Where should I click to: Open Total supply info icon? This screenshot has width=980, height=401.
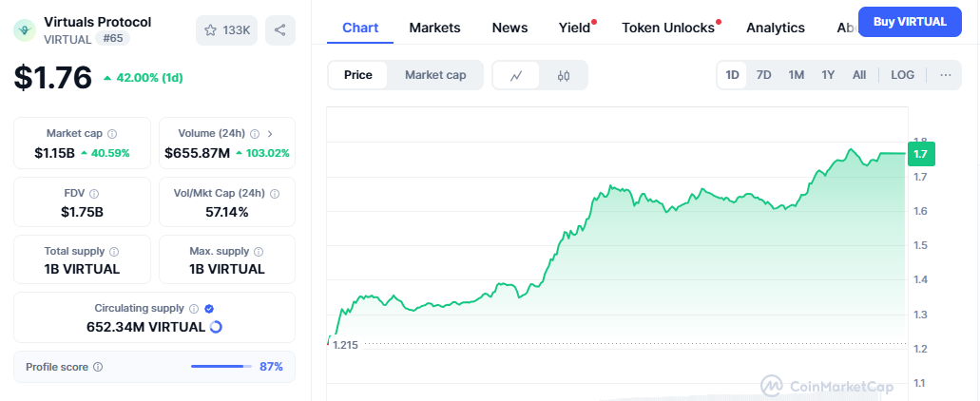(114, 252)
